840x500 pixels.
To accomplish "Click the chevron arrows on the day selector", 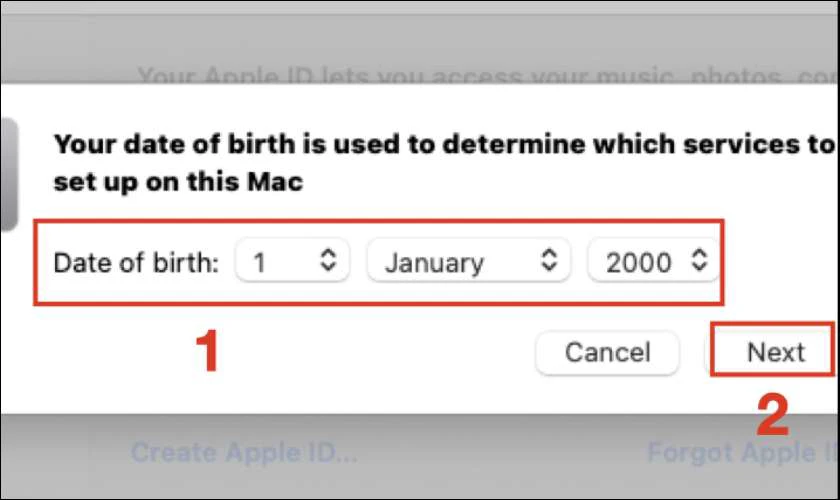I will [328, 262].
